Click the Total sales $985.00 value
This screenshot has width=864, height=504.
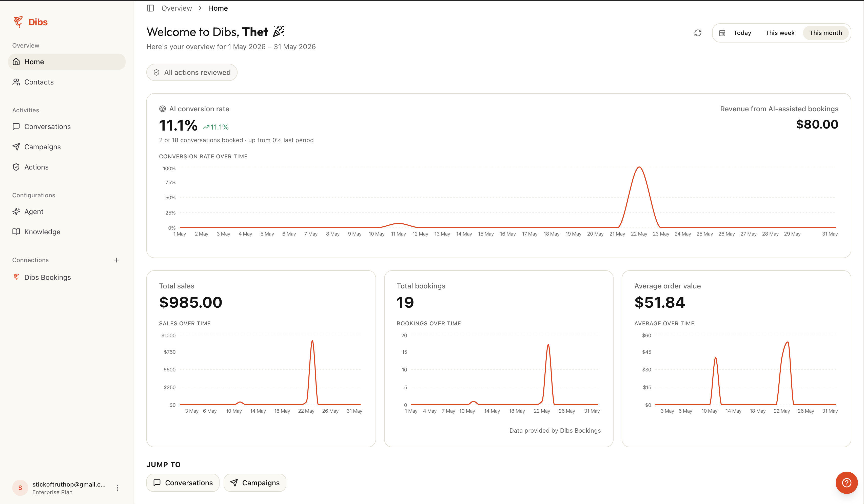(x=191, y=302)
